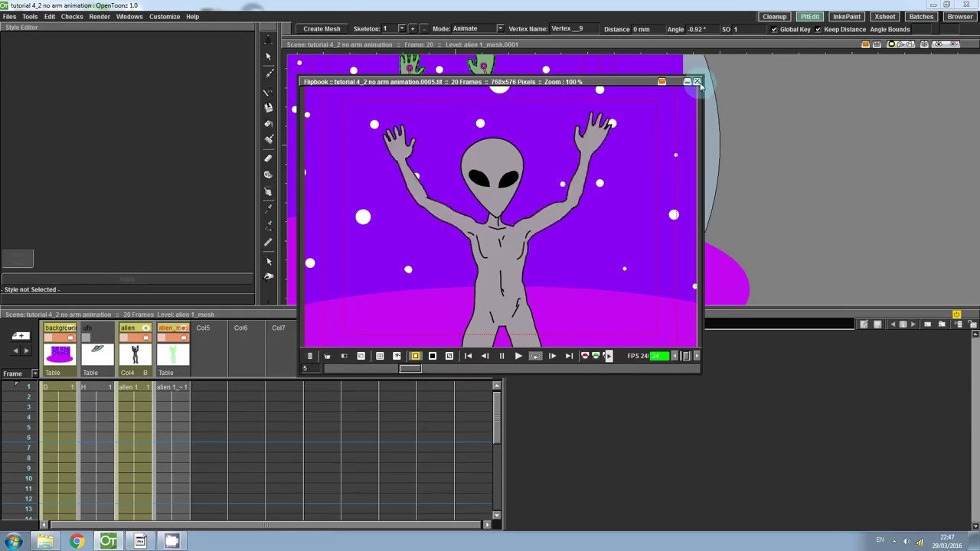
Task: Select the Paint Brush tool
Action: (268, 139)
